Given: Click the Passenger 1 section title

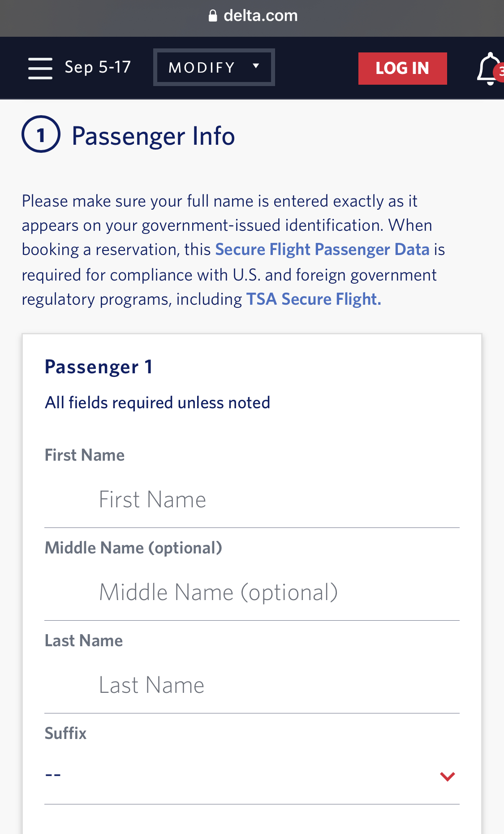Looking at the screenshot, I should (x=99, y=367).
